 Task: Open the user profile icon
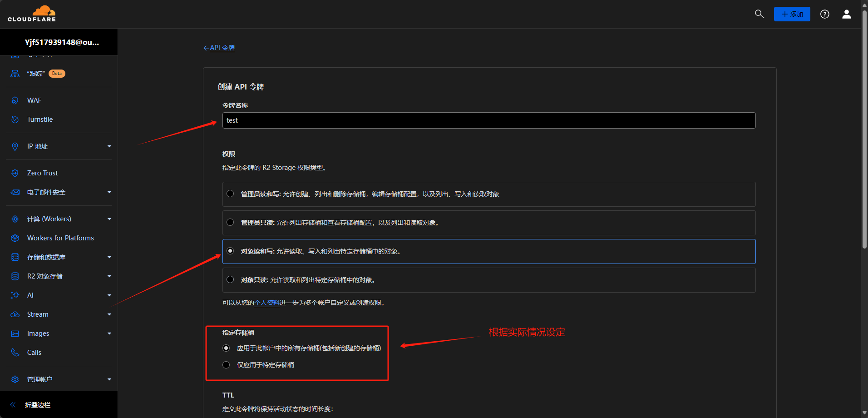(x=847, y=14)
